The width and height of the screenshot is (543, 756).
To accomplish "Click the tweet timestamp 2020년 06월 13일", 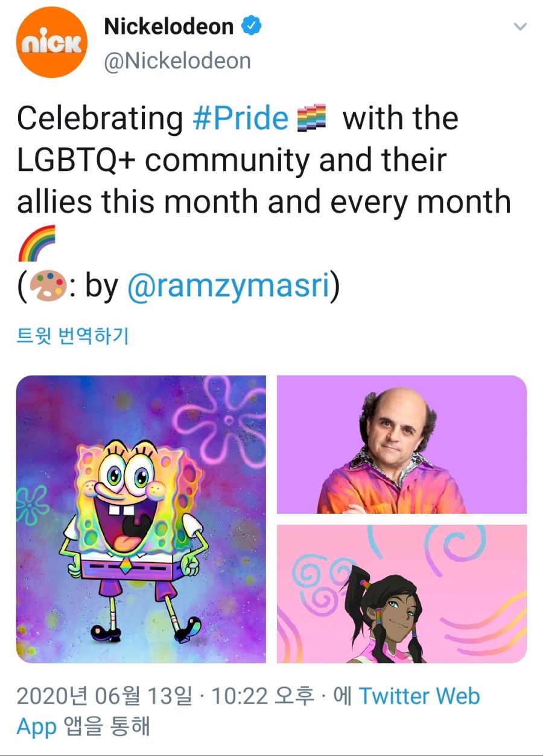I will [104, 696].
